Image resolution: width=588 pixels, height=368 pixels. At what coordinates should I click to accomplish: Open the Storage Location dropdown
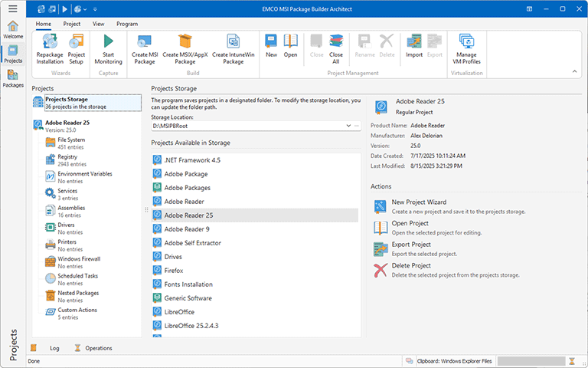(348, 125)
